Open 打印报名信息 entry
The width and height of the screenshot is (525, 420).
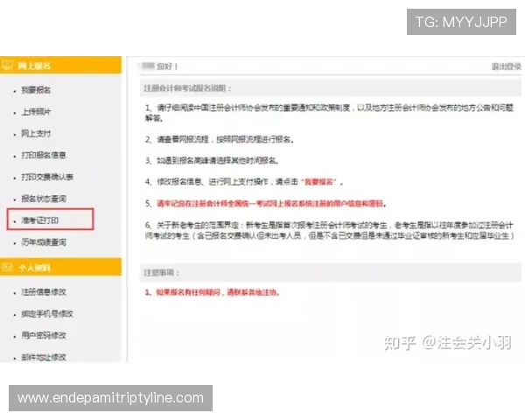pos(44,155)
